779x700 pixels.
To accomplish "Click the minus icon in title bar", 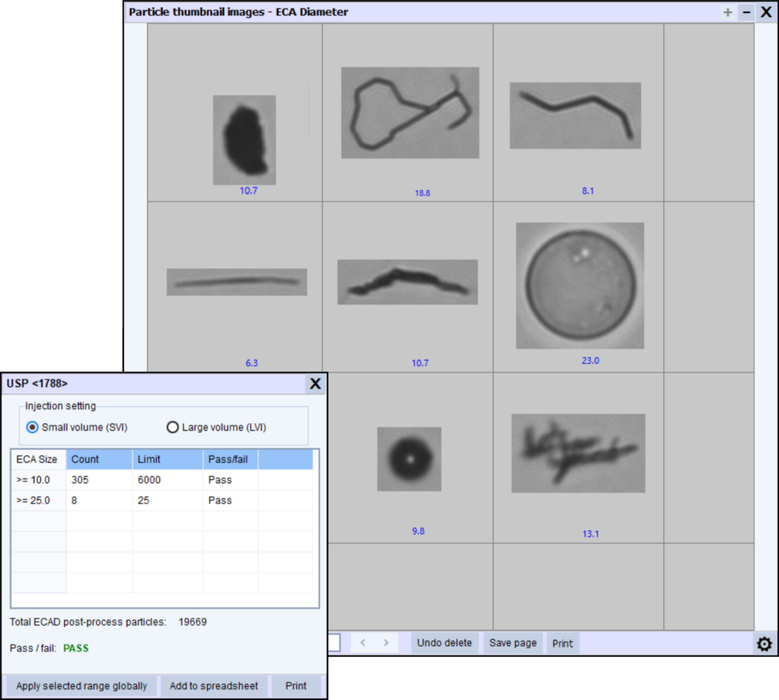I will (x=746, y=12).
